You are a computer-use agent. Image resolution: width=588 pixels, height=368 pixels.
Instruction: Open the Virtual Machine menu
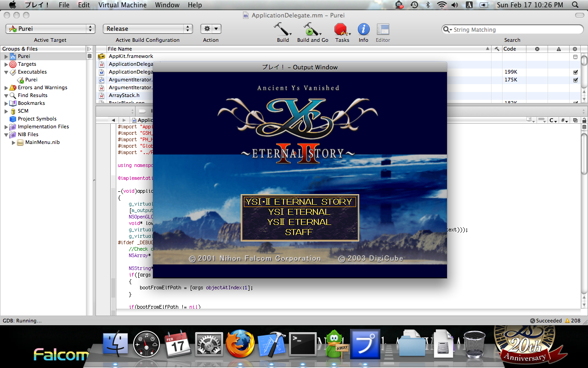tap(122, 5)
